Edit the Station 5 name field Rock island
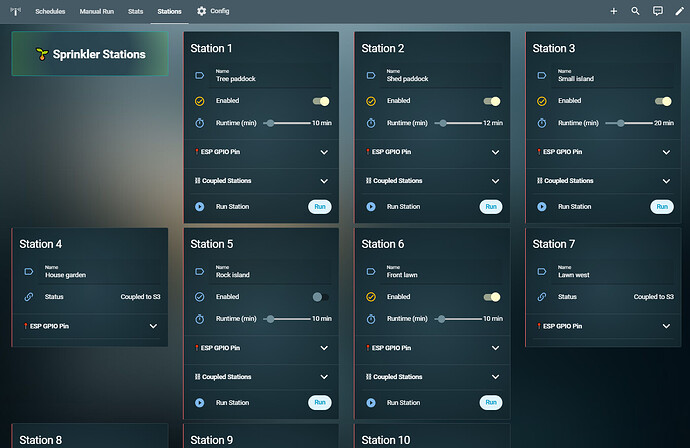Viewport: 690px width, 448px height. (x=271, y=272)
